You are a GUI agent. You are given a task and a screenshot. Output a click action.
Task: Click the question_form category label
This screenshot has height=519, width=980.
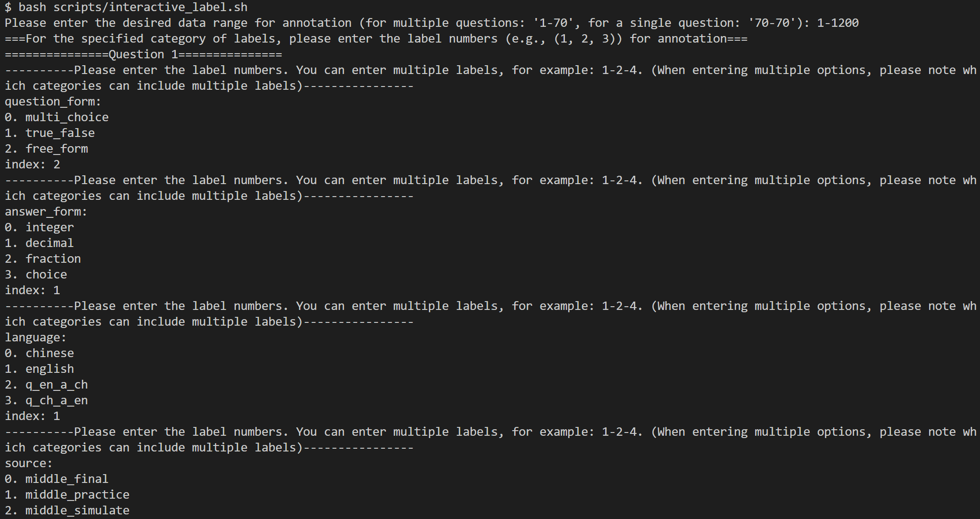tap(53, 102)
